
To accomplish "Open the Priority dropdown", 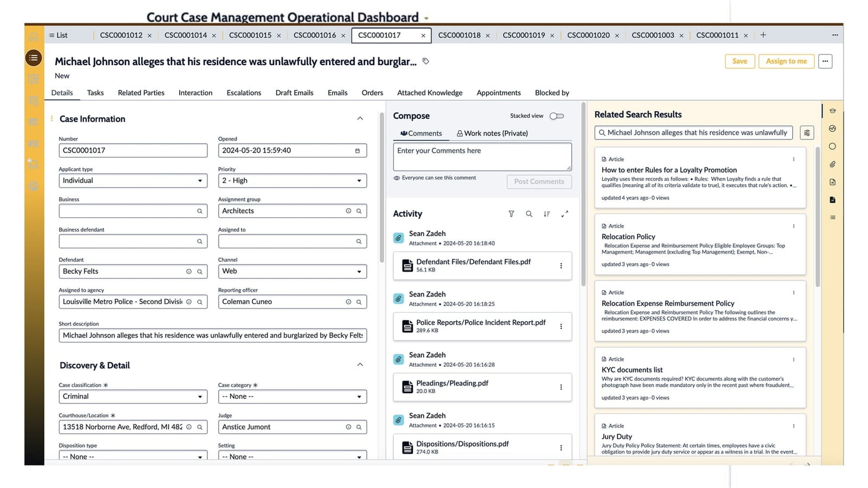I will pos(292,181).
